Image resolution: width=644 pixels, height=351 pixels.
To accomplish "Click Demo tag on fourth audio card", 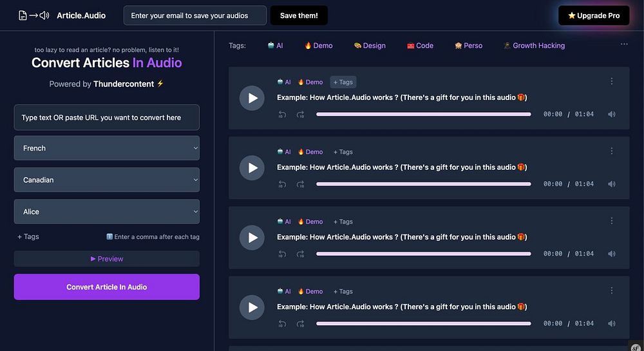I will pyautogui.click(x=310, y=292).
